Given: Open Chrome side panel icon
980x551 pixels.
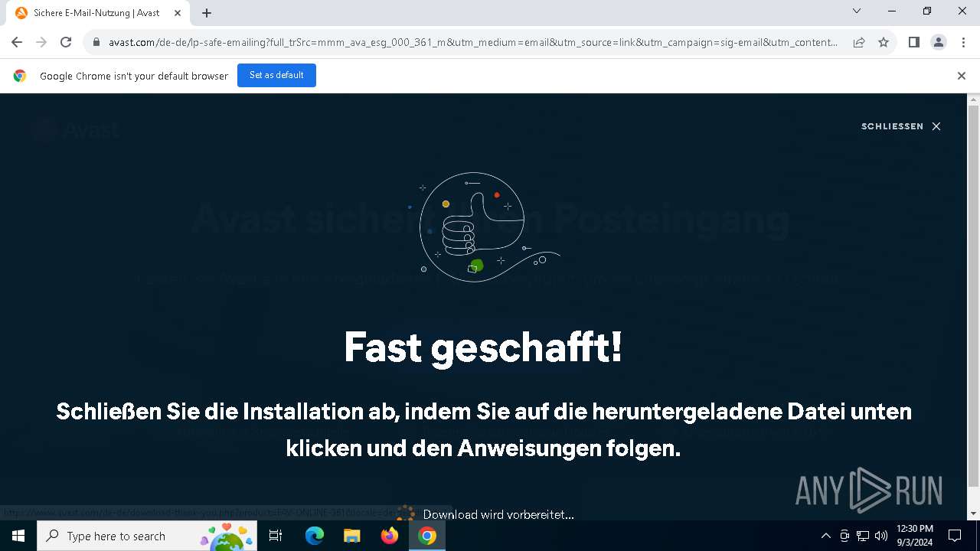Looking at the screenshot, I should click(914, 42).
